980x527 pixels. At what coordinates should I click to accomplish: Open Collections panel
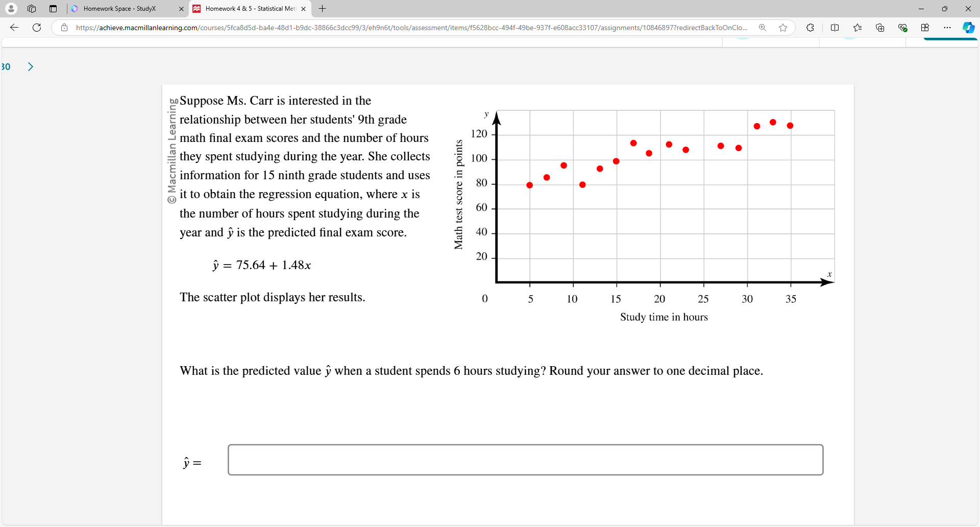[x=880, y=28]
